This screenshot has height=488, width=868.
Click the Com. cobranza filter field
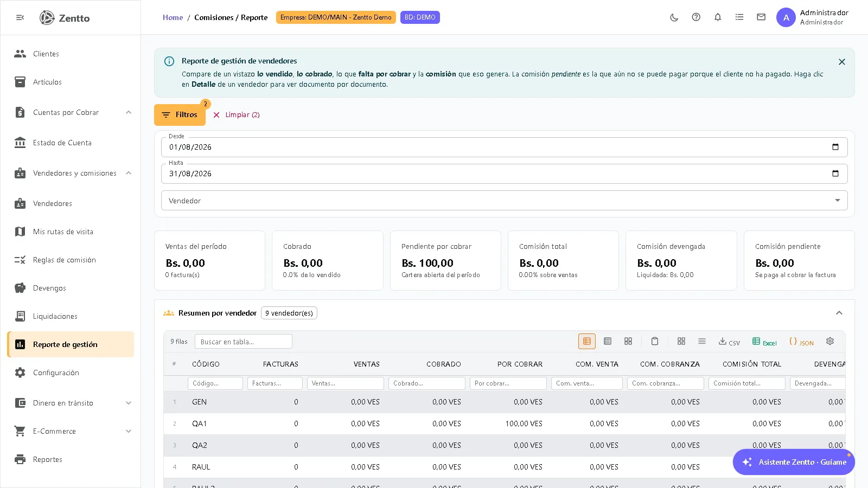pyautogui.click(x=665, y=383)
